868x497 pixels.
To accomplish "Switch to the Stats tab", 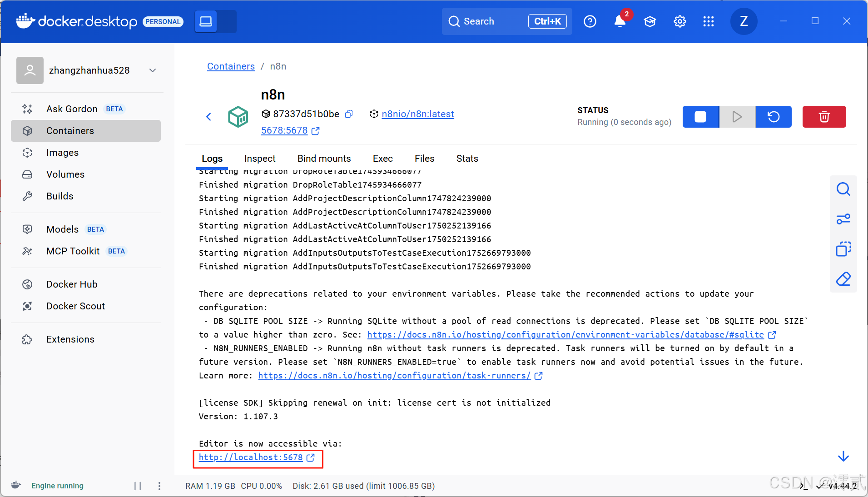I will [x=467, y=159].
